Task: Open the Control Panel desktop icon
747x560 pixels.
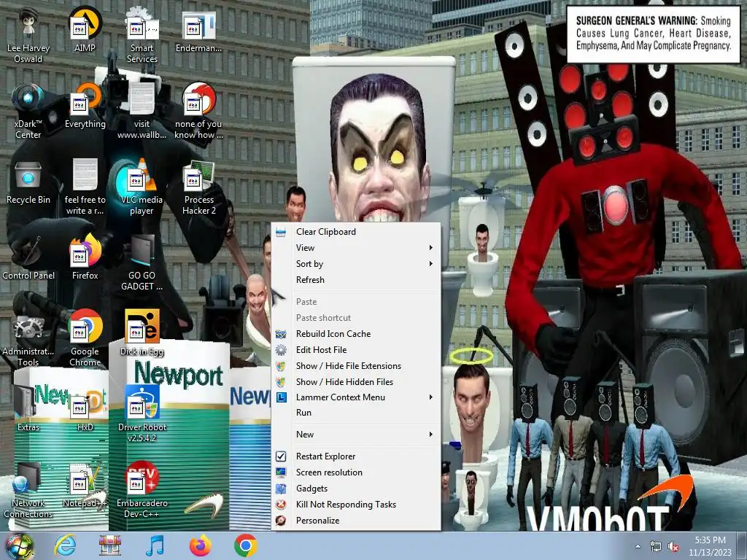Action: [28, 259]
